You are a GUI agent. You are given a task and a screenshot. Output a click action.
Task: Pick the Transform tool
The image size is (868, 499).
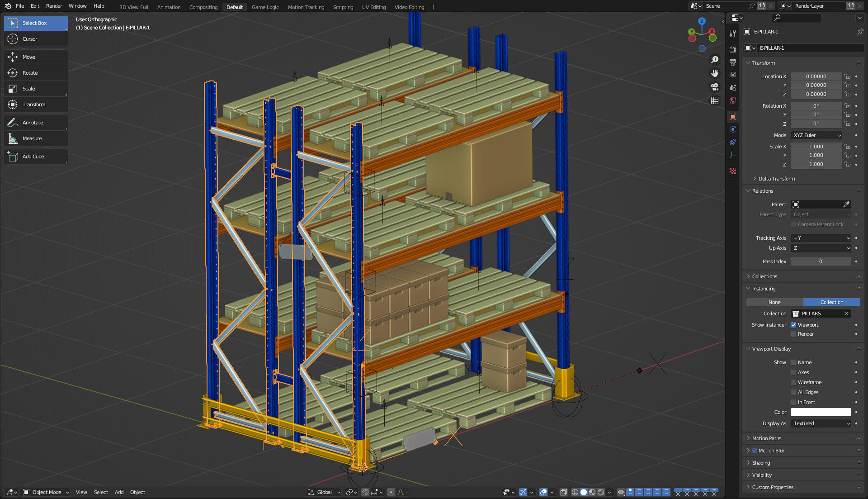pyautogui.click(x=36, y=105)
